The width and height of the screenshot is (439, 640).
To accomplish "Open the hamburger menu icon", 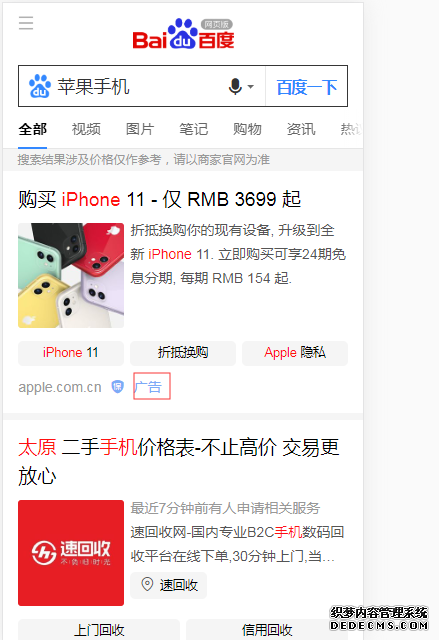I will point(26,23).
